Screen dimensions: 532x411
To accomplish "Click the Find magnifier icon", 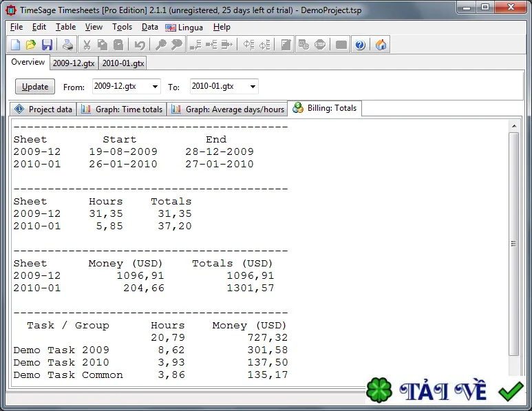I will [x=160, y=45].
